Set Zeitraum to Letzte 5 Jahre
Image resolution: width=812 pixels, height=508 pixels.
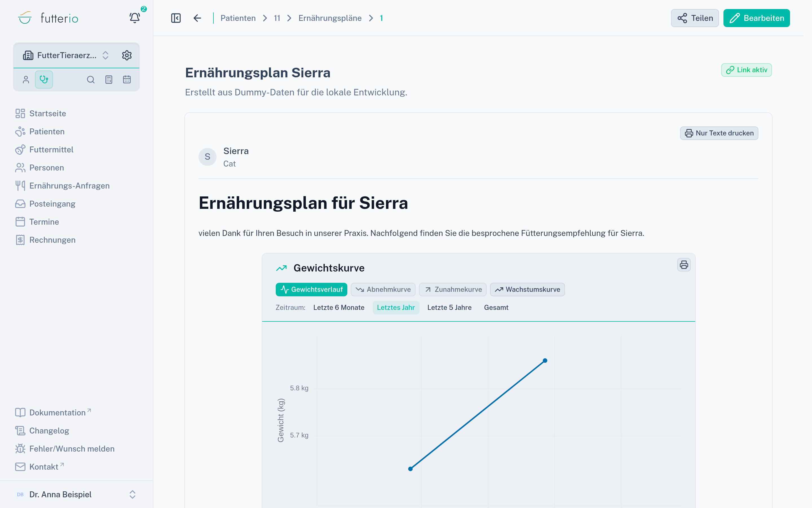(x=449, y=308)
